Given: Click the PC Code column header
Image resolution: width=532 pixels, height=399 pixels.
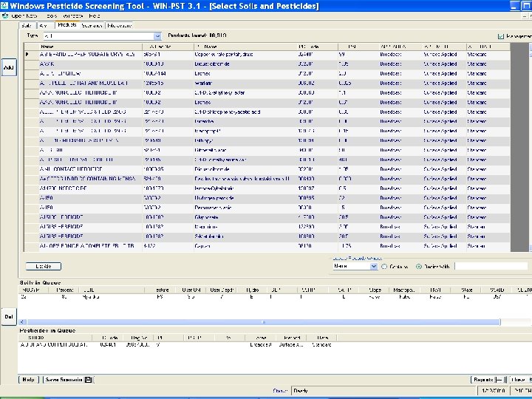Looking at the screenshot, I should pyautogui.click(x=318, y=47).
